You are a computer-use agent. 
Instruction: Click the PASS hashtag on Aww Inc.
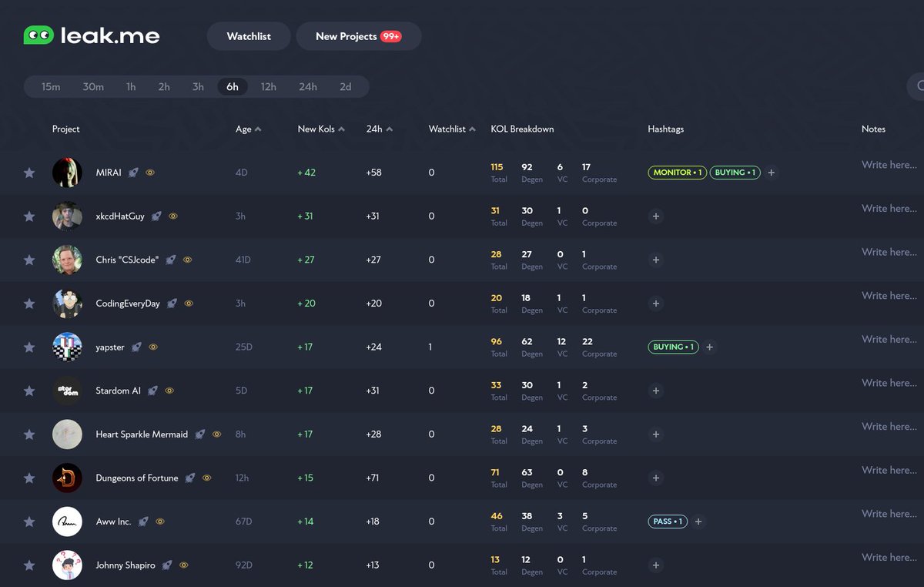point(668,522)
